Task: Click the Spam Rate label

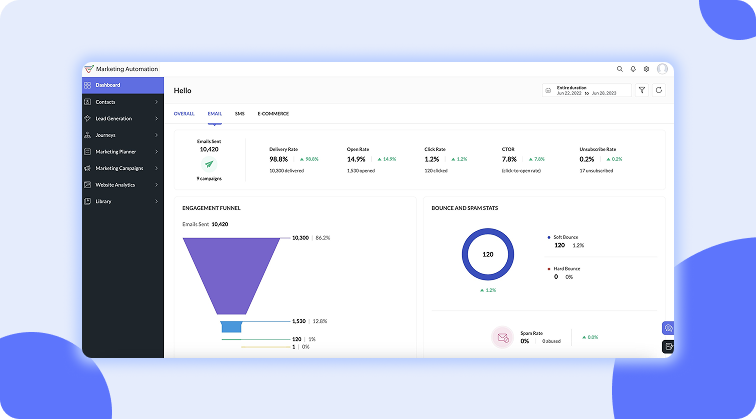Action: coord(531,333)
